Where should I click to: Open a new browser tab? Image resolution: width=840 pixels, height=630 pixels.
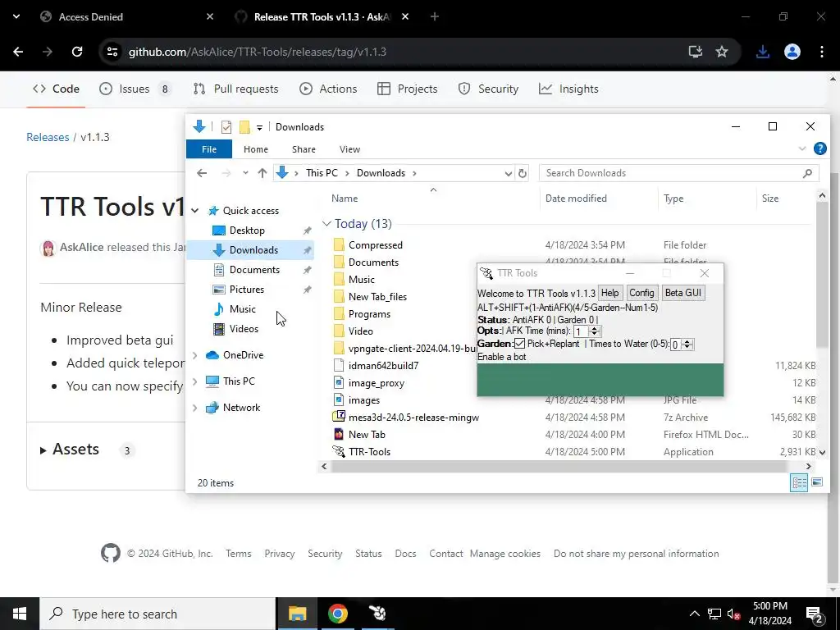pos(435,16)
